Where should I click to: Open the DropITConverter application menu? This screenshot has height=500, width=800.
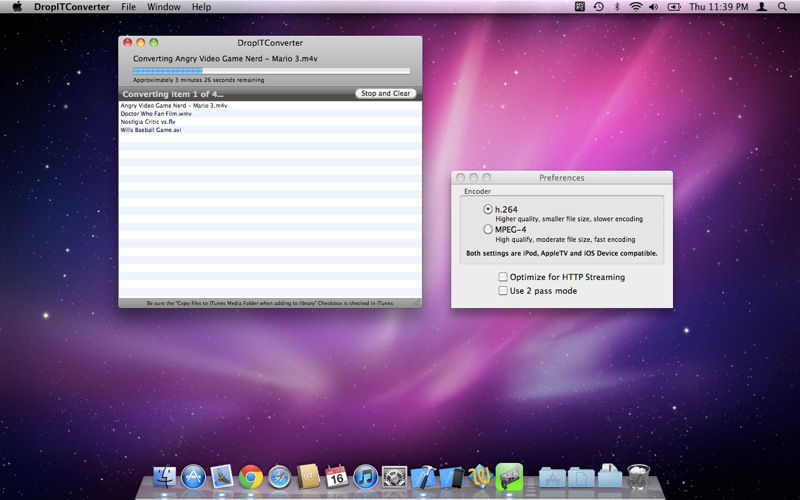coord(72,7)
